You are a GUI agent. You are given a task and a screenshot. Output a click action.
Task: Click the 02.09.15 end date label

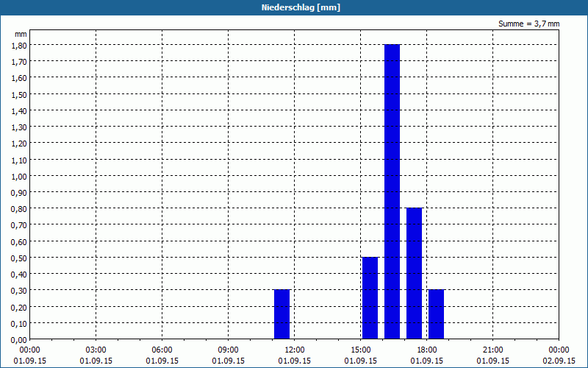[x=559, y=361]
